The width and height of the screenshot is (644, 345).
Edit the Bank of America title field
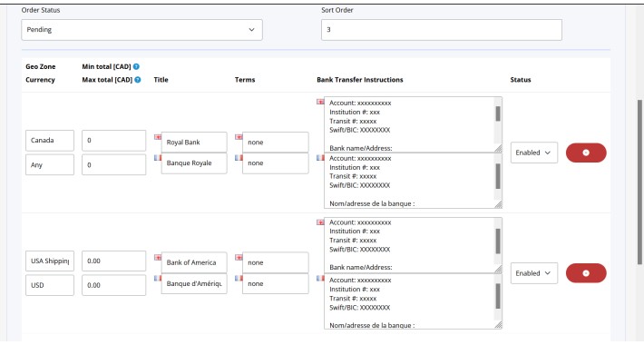click(x=194, y=262)
